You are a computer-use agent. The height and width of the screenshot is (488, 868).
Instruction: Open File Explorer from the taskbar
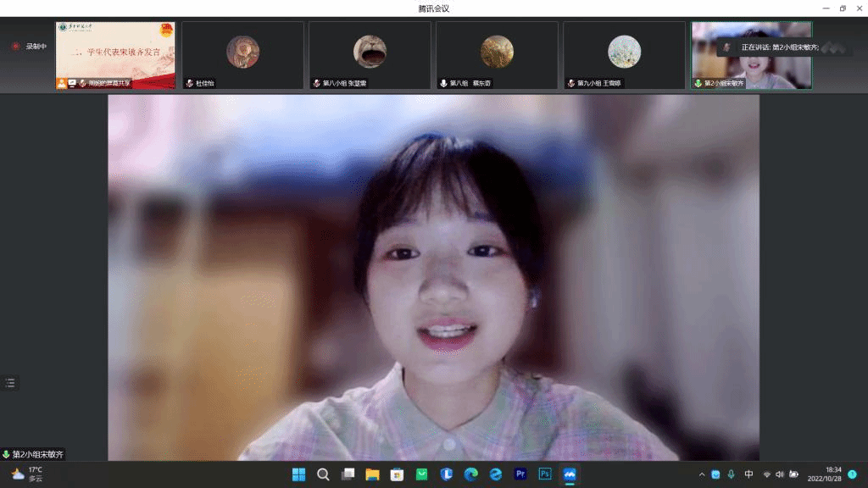372,474
